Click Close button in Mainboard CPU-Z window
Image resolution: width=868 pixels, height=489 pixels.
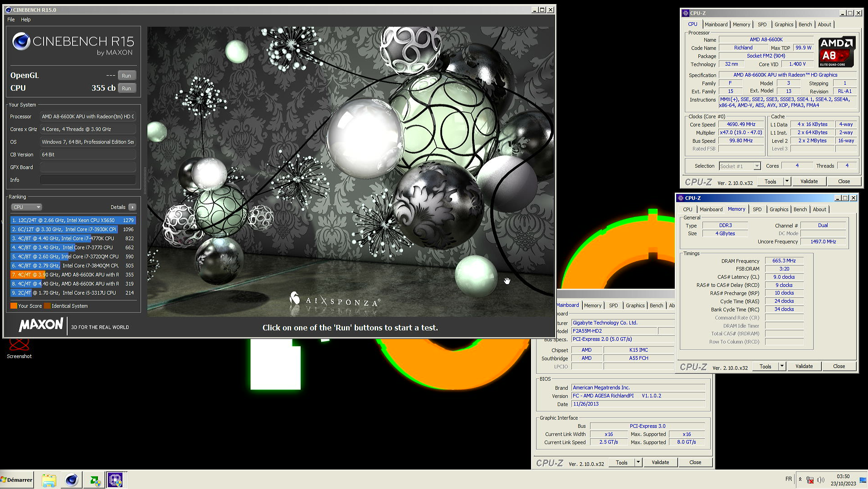[x=695, y=462]
